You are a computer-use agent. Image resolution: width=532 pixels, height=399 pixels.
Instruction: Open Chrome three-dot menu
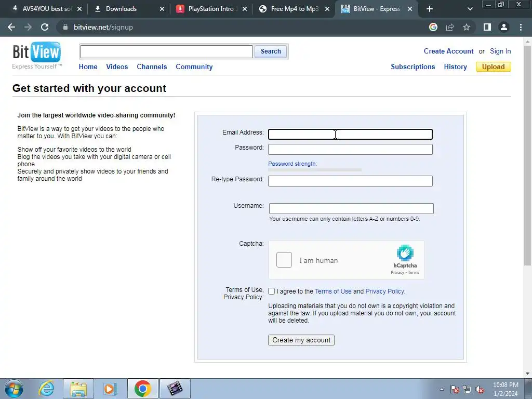(521, 27)
